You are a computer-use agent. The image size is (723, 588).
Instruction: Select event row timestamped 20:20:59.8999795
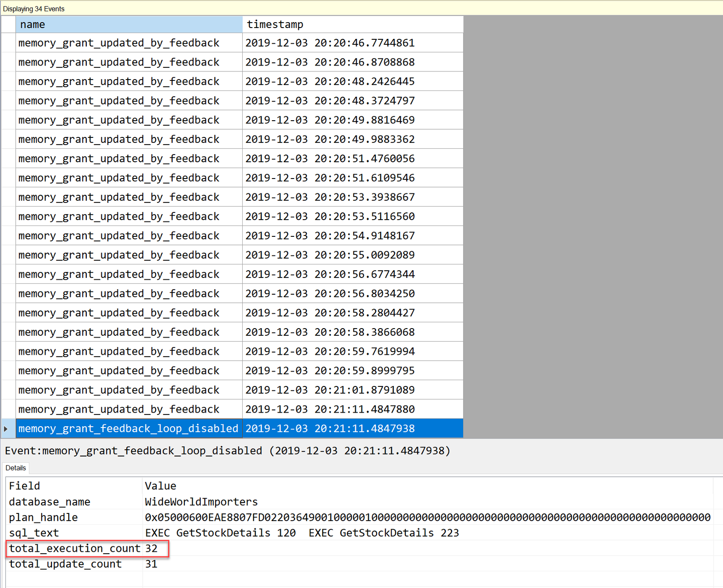click(232, 371)
